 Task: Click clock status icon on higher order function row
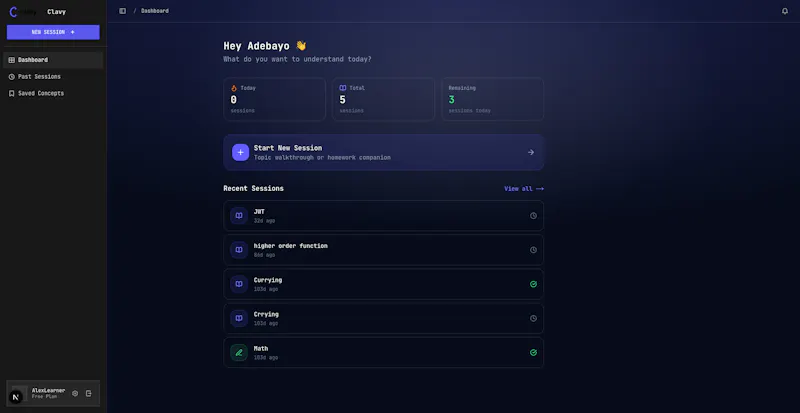(533, 250)
